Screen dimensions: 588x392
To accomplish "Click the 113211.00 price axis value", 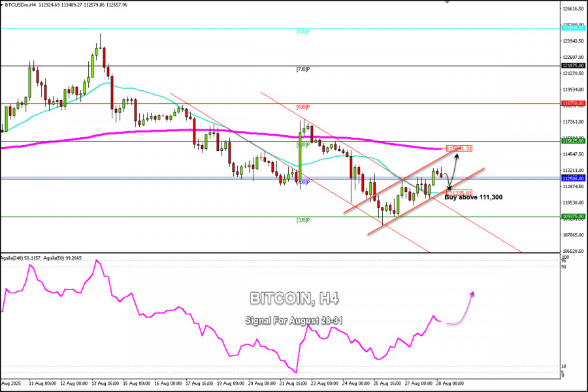I will tap(573, 171).
